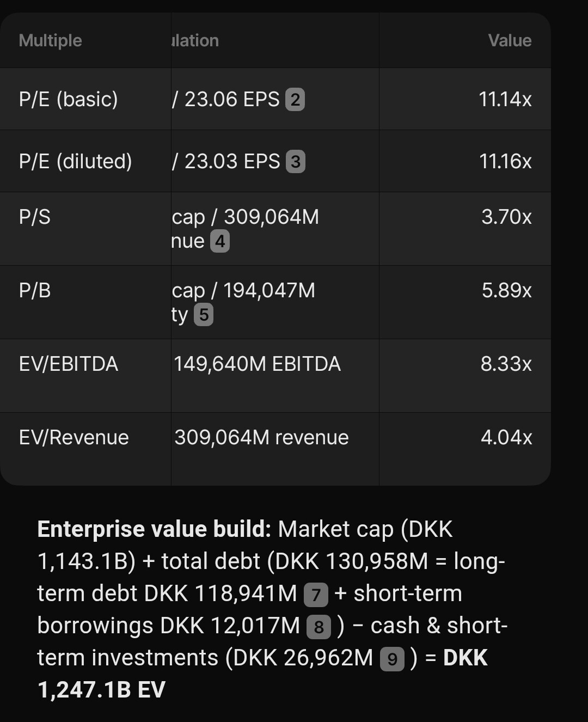Click the 11.14x value cell
588x722 pixels.
505,100
